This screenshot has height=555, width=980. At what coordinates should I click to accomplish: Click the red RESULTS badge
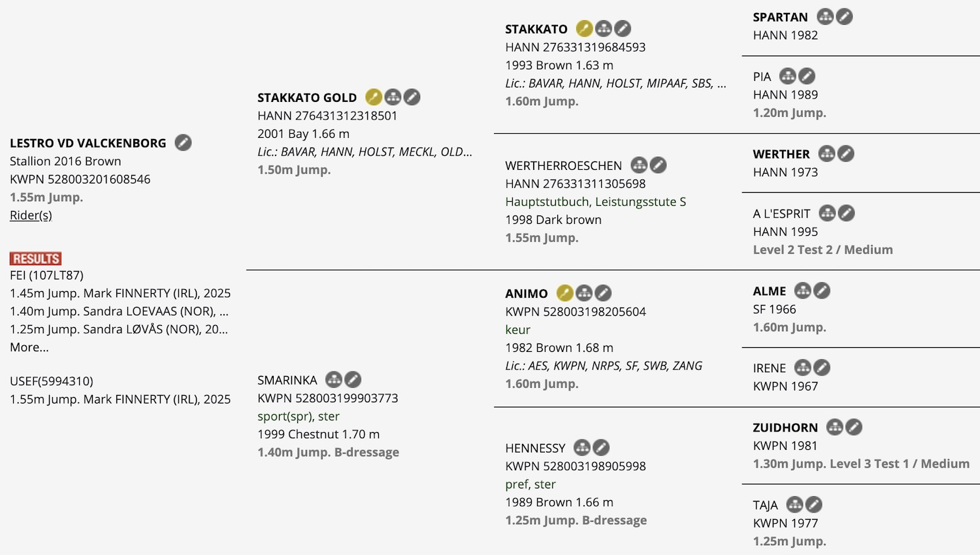click(x=35, y=259)
